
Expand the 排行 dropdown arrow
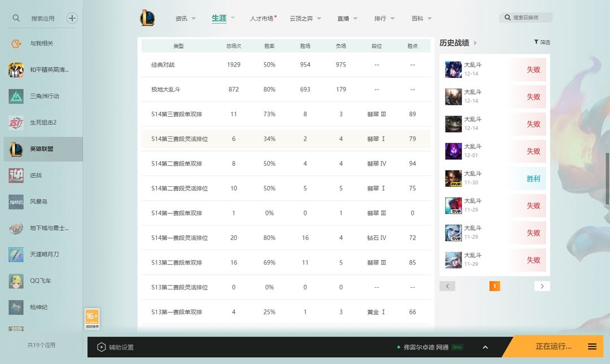[x=393, y=19]
